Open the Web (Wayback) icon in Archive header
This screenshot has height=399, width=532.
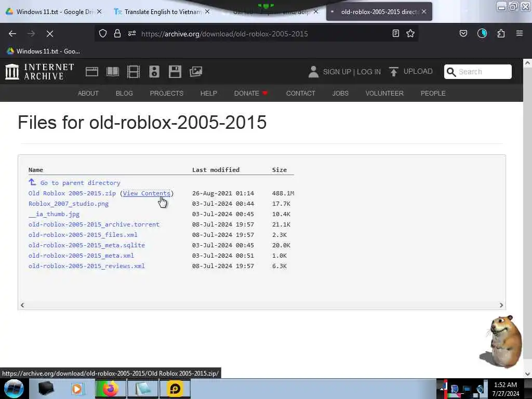pyautogui.click(x=92, y=72)
